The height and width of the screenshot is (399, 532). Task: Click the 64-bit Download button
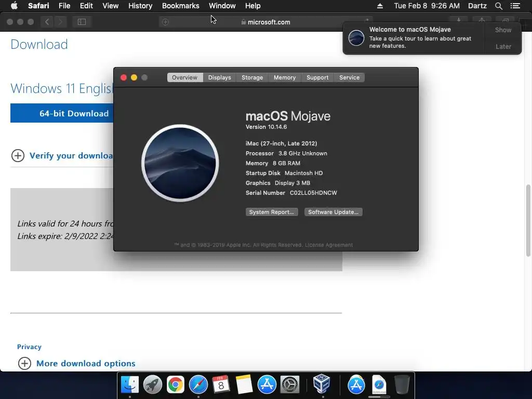tap(62, 113)
